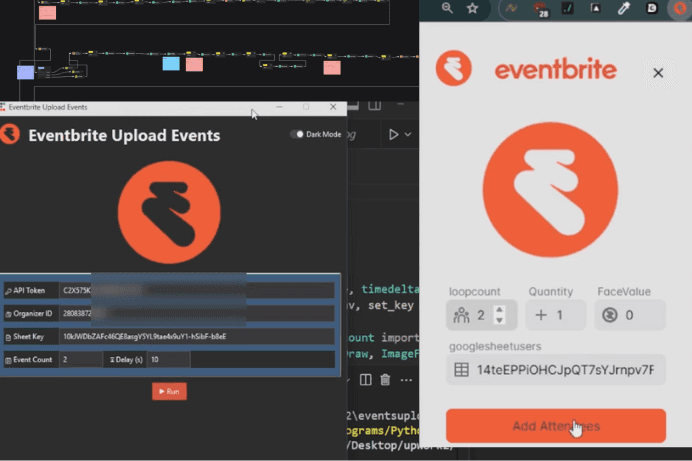Focus the Delay (s) field showing 10
692x461 pixels.
coord(169,360)
